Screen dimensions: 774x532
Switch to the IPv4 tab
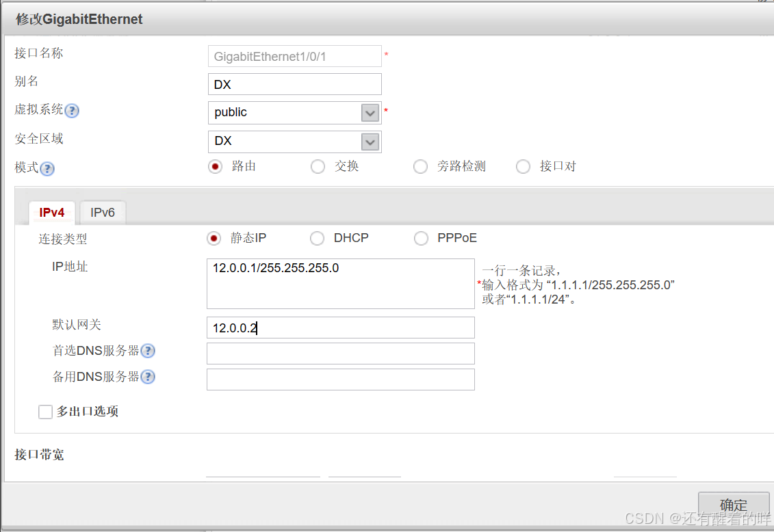pyautogui.click(x=52, y=213)
